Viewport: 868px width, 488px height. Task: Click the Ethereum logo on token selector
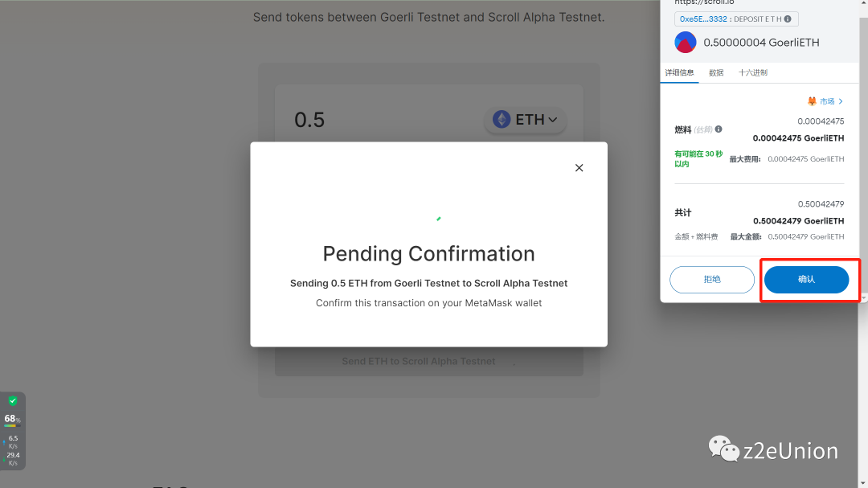click(502, 120)
